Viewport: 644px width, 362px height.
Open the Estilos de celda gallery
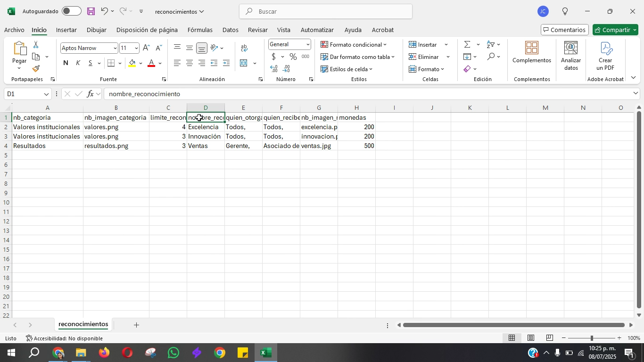point(347,69)
